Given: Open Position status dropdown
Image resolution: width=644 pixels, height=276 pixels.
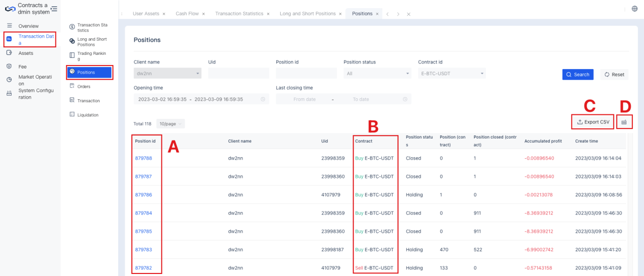Looking at the screenshot, I should [x=377, y=74].
